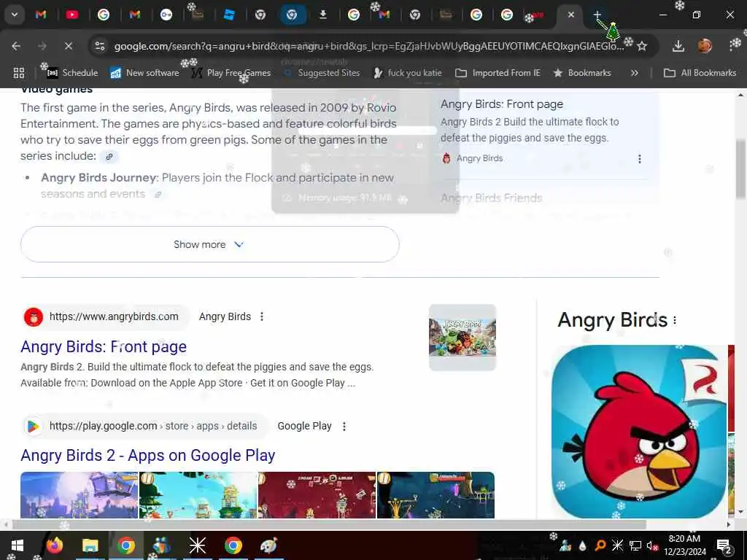Open the Imported From IE folder

[x=498, y=73]
